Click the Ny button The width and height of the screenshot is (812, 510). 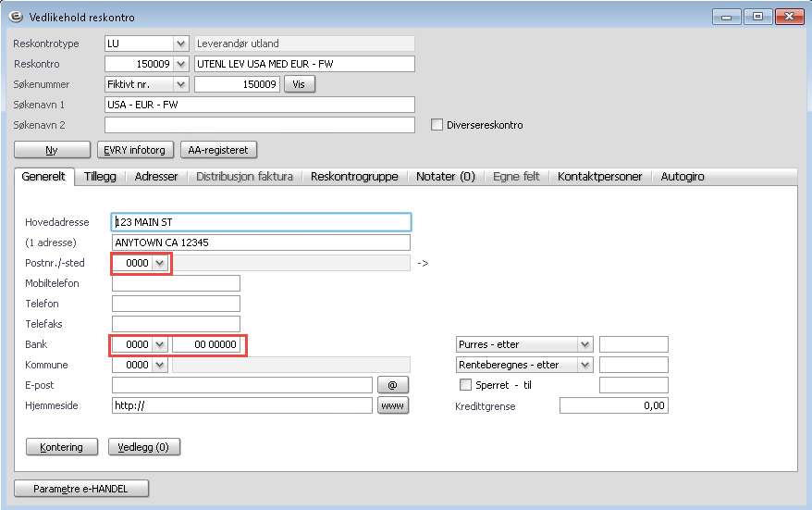click(52, 150)
